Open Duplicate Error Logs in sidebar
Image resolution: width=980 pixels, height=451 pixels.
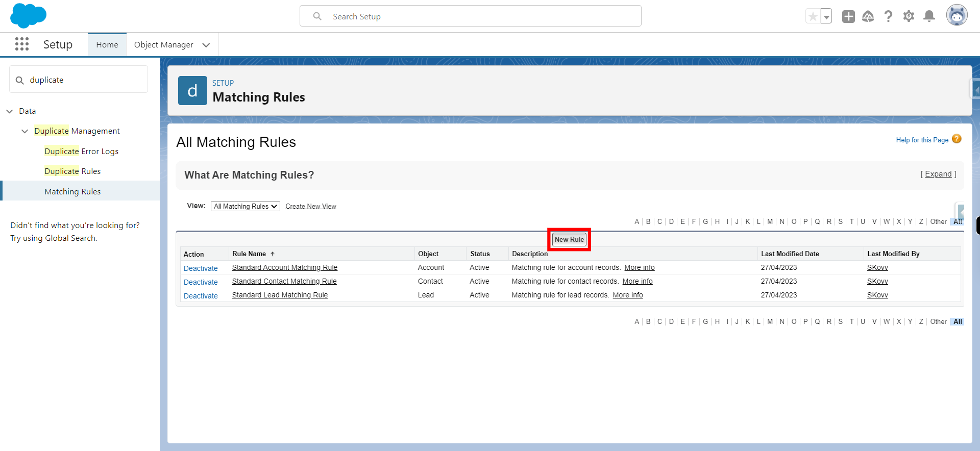tap(81, 151)
